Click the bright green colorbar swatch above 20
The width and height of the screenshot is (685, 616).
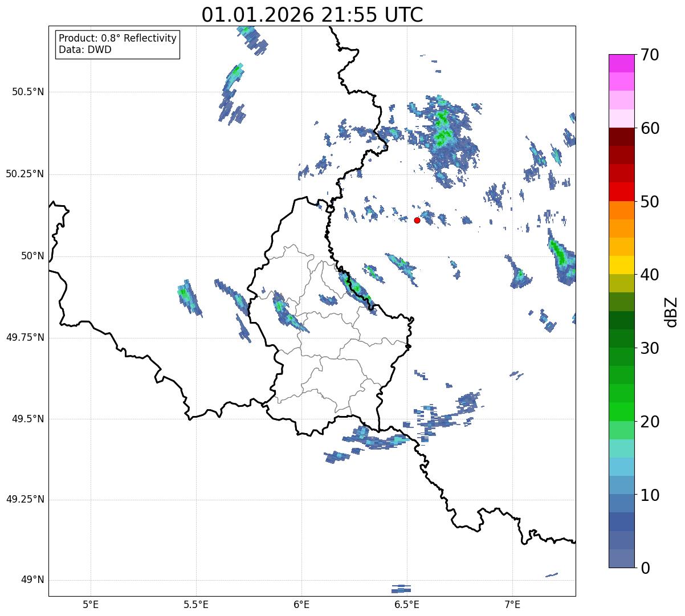(x=622, y=412)
